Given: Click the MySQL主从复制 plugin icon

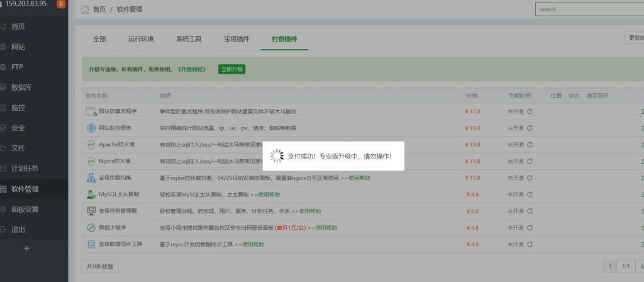Looking at the screenshot, I should coord(91,194).
